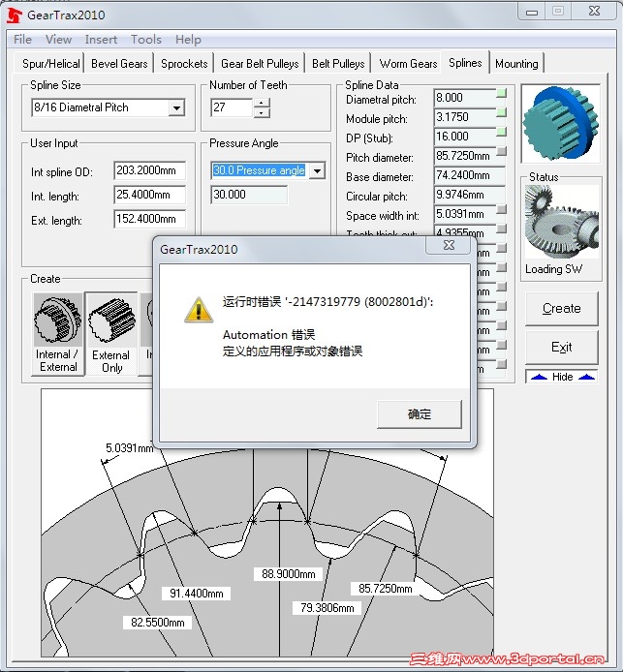Increase the Number of Teeth spinner
The width and height of the screenshot is (623, 672).
tap(262, 103)
